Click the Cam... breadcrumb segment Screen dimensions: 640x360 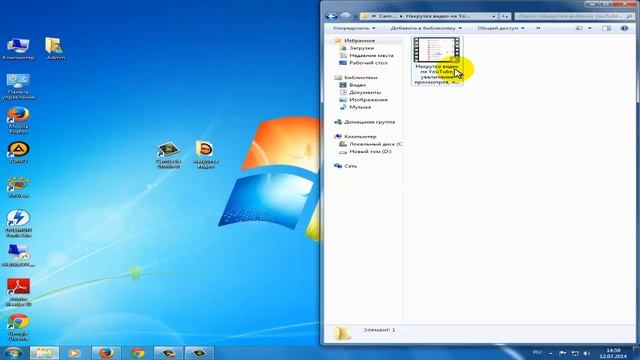point(387,16)
